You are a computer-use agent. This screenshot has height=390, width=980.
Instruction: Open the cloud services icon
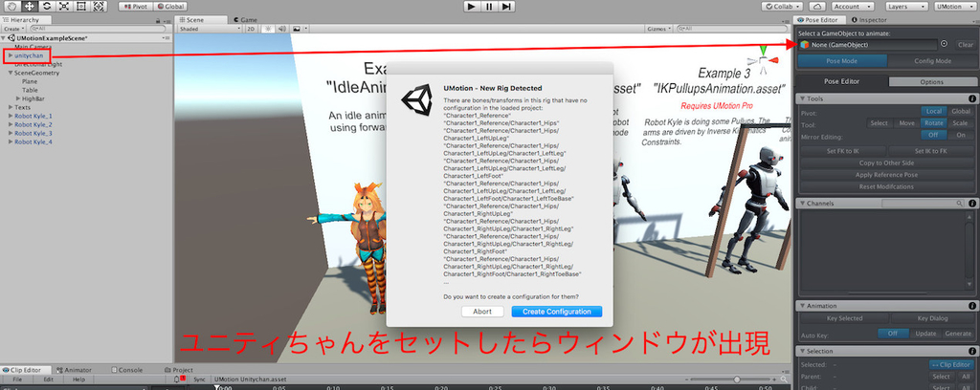pos(817,7)
